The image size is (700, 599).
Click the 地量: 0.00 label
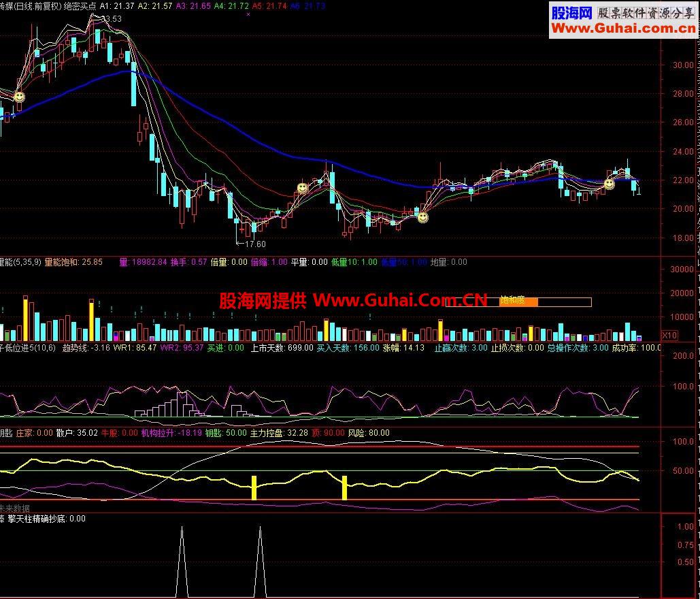(449, 262)
